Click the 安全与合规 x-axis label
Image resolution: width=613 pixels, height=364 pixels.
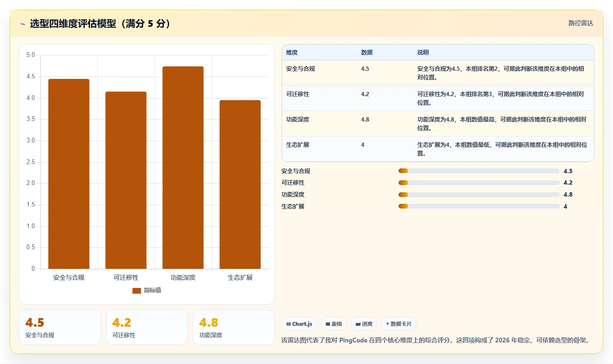(69, 277)
